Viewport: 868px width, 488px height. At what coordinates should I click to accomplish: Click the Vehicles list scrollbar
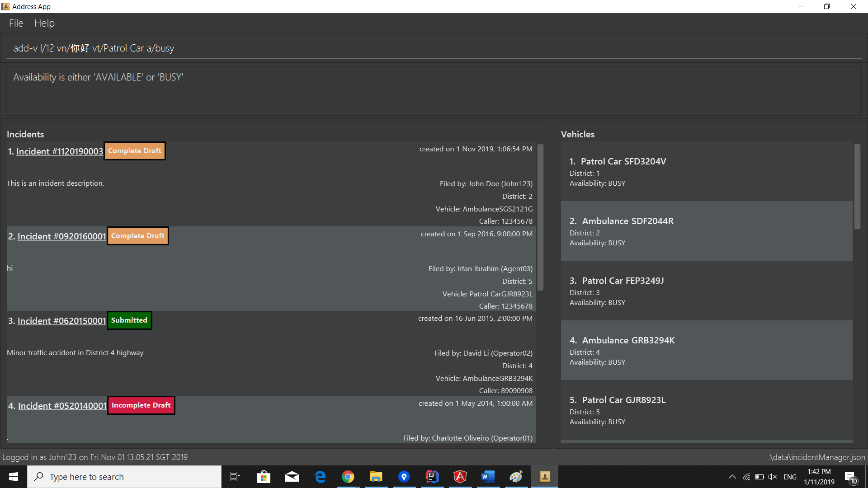(857, 187)
